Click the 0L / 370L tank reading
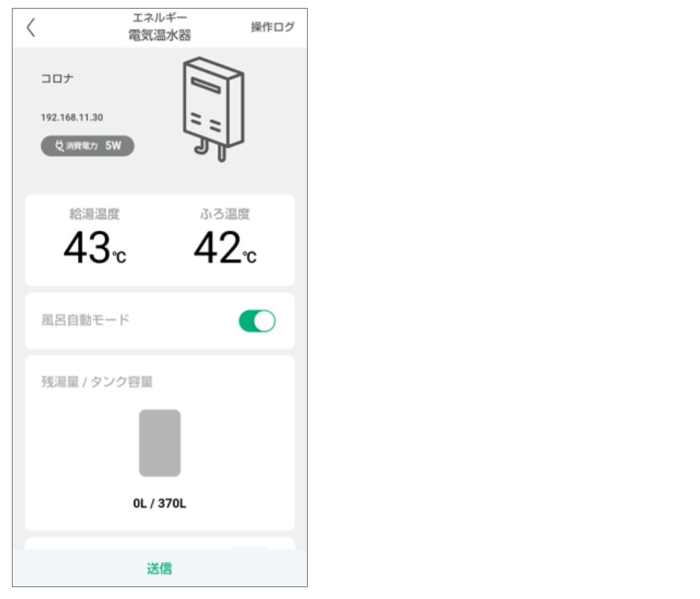The width and height of the screenshot is (700, 599). (x=159, y=504)
